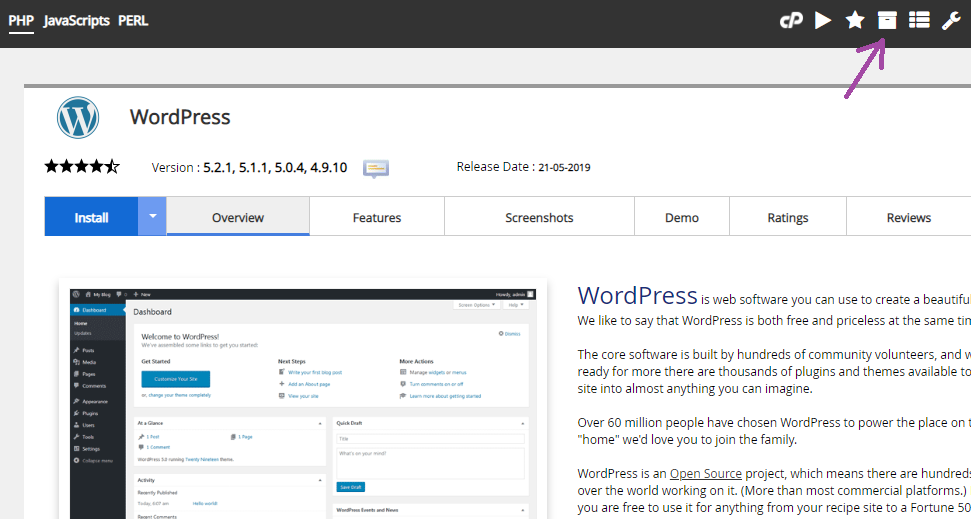The image size is (971, 519).
Task: Select the Demo tab
Action: [682, 217]
